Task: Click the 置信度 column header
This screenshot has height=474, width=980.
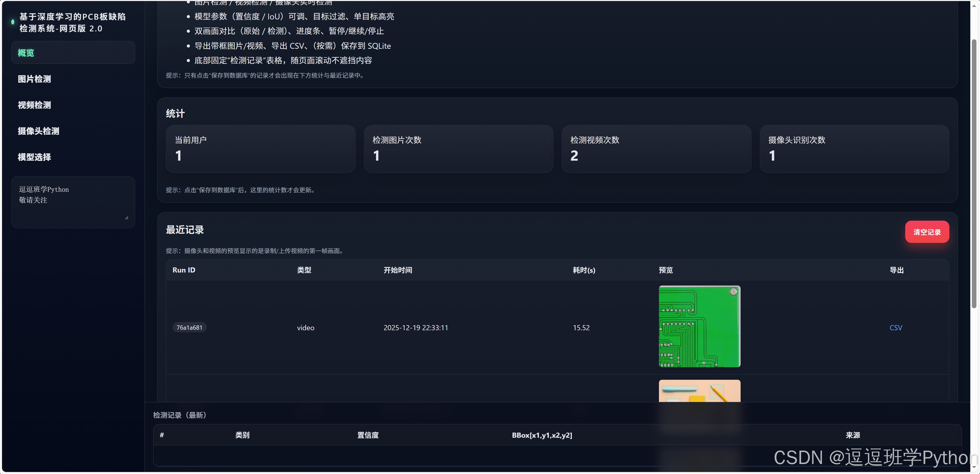Action: pos(368,435)
